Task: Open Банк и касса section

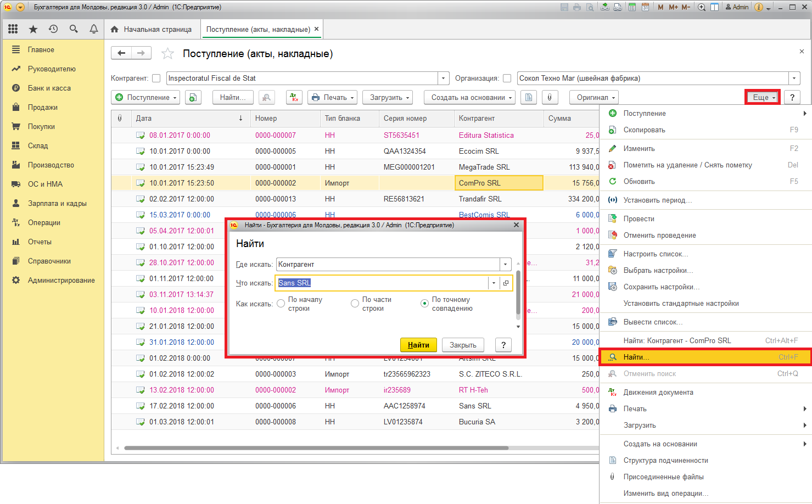Action: tap(49, 88)
